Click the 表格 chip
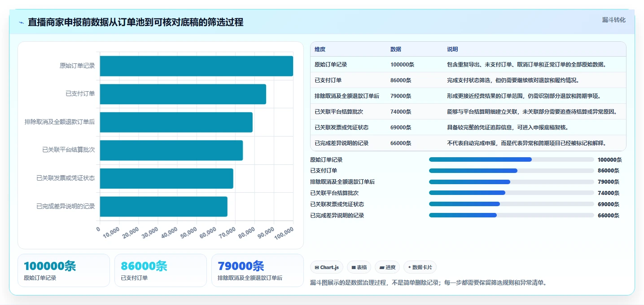The height and width of the screenshot is (305, 644). point(359,267)
